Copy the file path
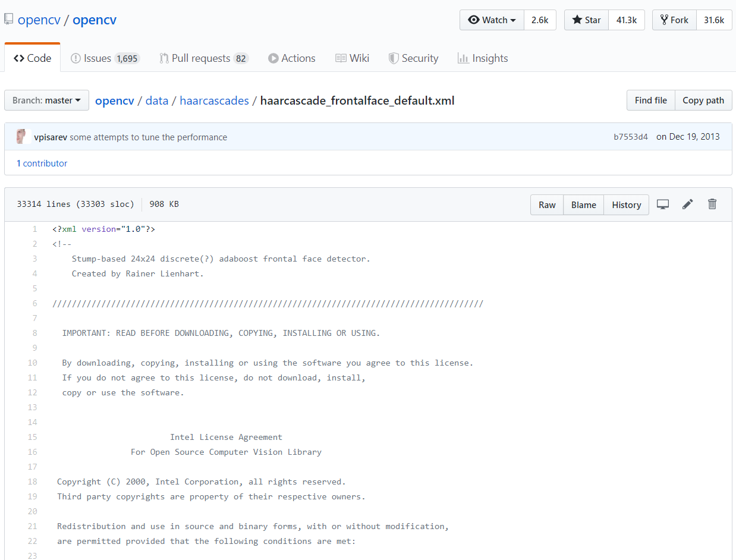 click(703, 100)
